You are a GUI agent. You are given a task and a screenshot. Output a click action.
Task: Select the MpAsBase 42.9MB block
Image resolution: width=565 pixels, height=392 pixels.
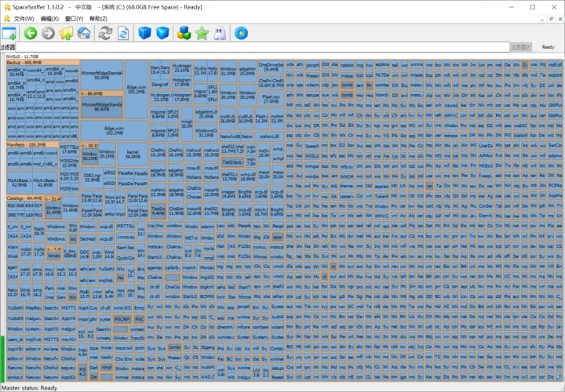pos(20,182)
